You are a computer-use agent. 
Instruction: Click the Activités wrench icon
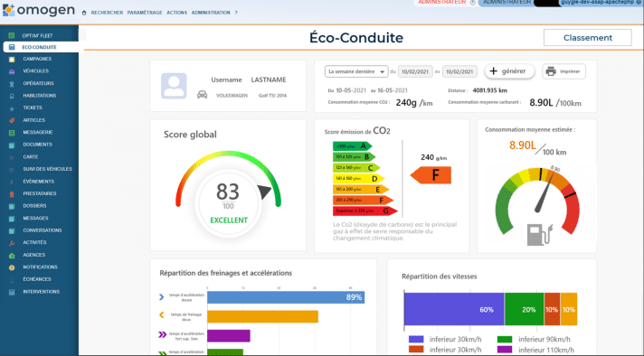12,243
